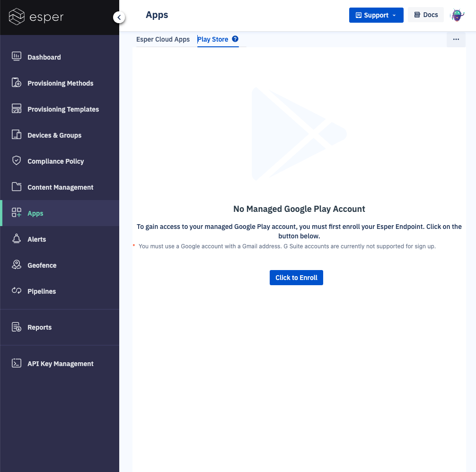This screenshot has height=472, width=476.
Task: Click the Dashboard icon in sidebar
Action: [x=17, y=56]
